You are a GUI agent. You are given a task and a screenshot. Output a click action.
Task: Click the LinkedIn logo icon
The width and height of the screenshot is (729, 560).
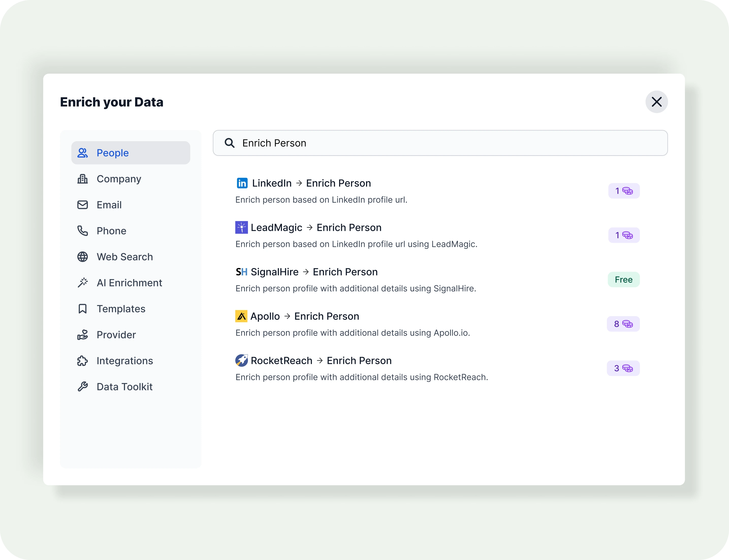pos(242,183)
